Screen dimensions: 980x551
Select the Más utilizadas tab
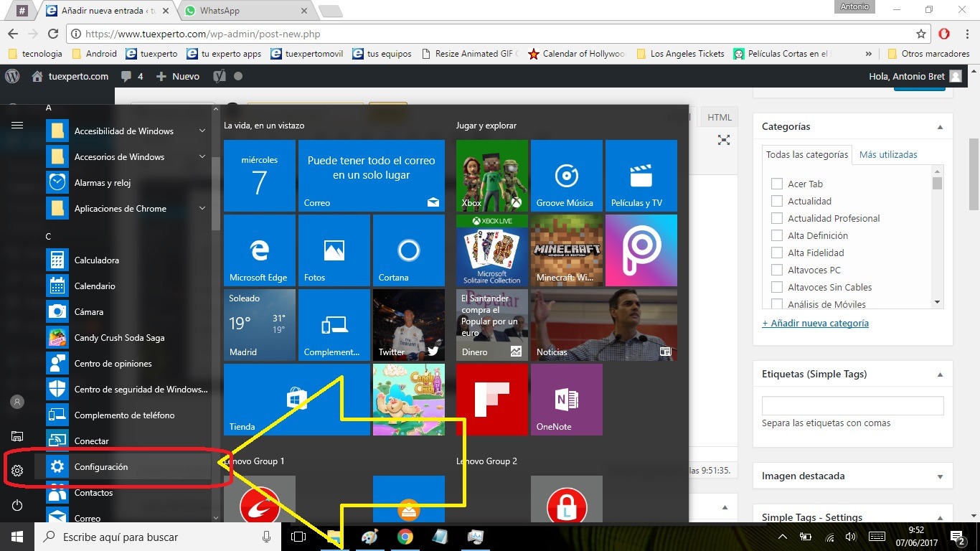pyautogui.click(x=888, y=154)
